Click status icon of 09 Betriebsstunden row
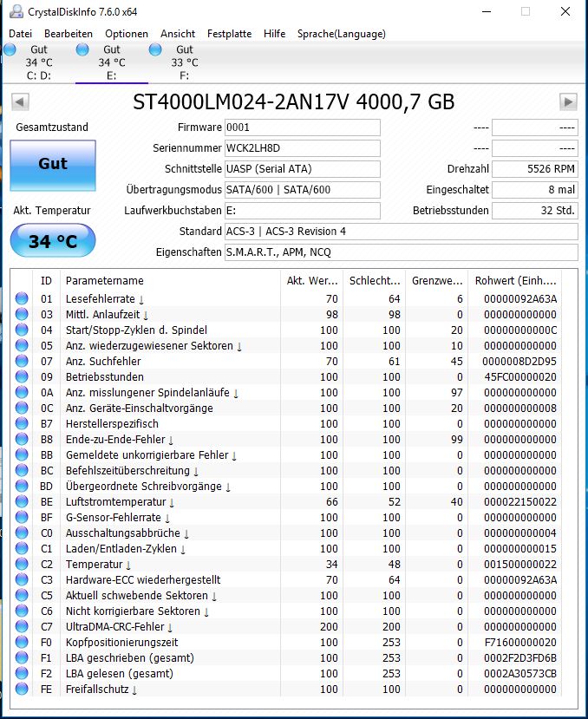Image resolution: width=588 pixels, height=719 pixels. [x=22, y=376]
